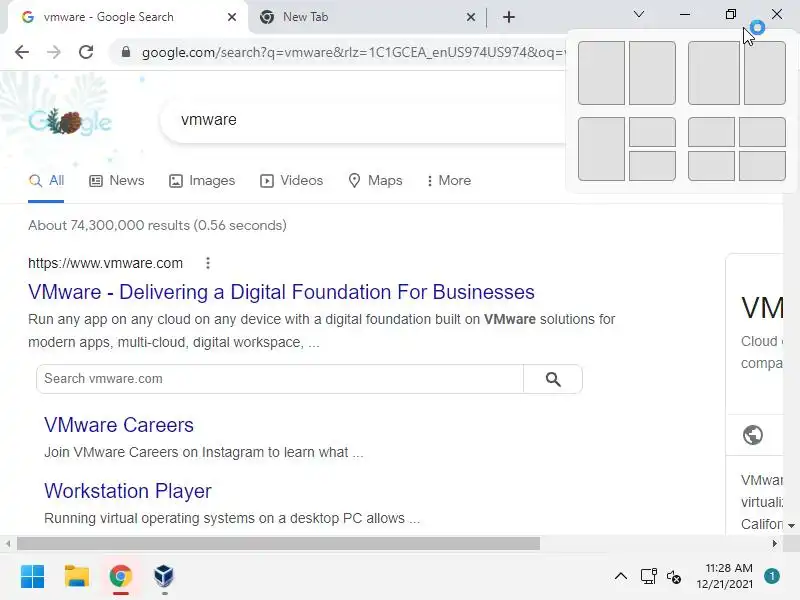Open the tab search chevron dropdown
This screenshot has height=600, width=800.
(x=639, y=14)
